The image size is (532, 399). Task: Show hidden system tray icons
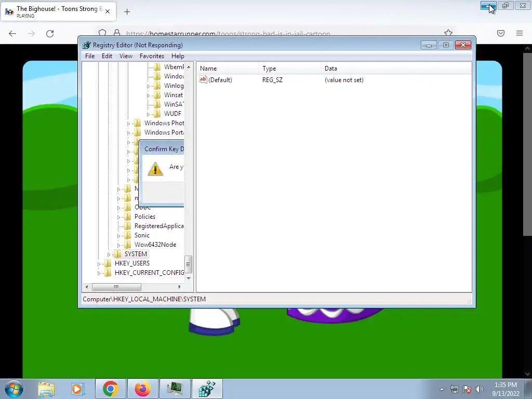coord(442,389)
